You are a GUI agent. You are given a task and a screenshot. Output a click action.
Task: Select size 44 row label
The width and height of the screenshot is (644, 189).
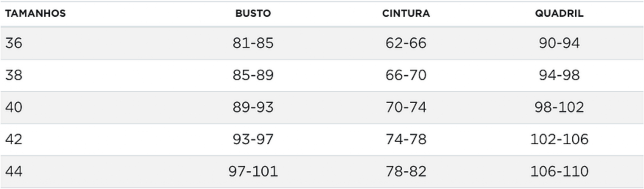14,171
